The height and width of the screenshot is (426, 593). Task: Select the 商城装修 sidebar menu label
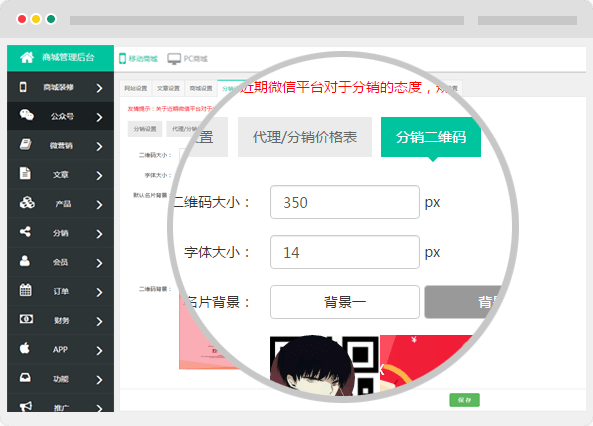click(x=59, y=87)
